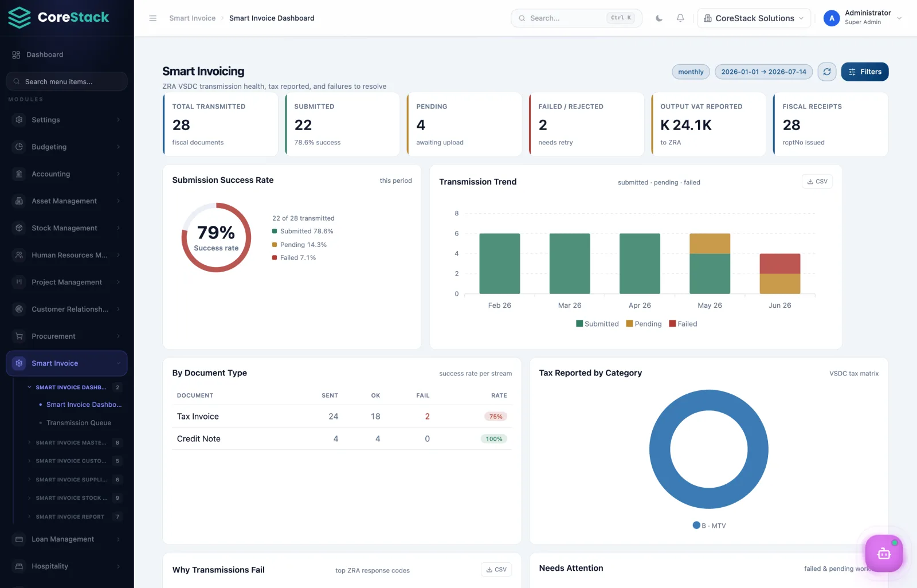Click the Stock Management box icon
917x588 pixels.
pos(19,228)
